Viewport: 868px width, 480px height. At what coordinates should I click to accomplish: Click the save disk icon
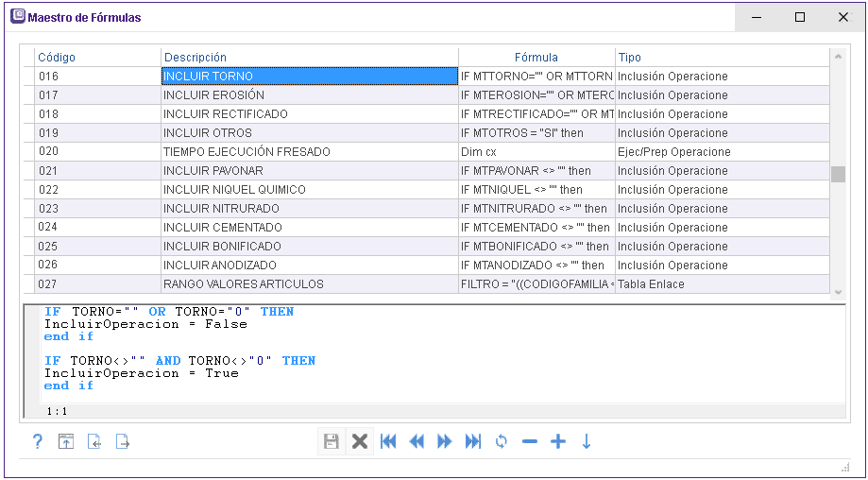click(x=331, y=441)
